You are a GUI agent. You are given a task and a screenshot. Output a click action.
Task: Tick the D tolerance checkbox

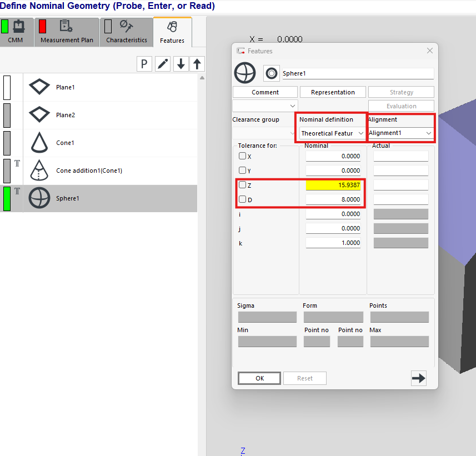(x=242, y=199)
